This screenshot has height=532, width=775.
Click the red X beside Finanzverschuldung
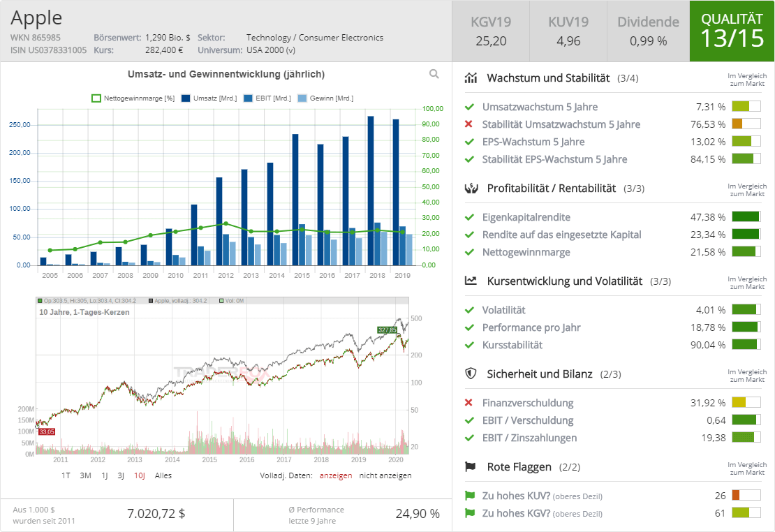469,402
